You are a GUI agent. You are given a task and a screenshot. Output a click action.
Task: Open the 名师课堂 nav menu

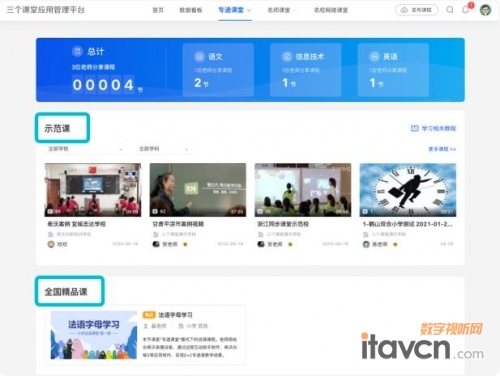pos(281,10)
